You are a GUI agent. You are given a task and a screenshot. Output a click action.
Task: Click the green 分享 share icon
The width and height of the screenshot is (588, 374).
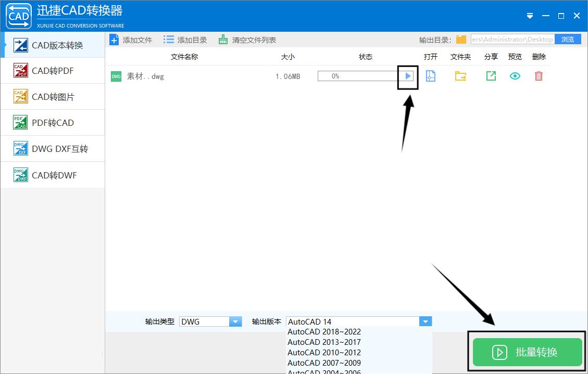coord(490,75)
